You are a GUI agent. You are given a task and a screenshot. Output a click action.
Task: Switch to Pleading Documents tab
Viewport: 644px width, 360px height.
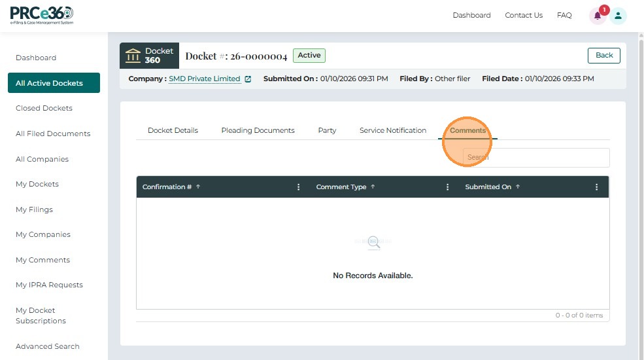pyautogui.click(x=258, y=130)
